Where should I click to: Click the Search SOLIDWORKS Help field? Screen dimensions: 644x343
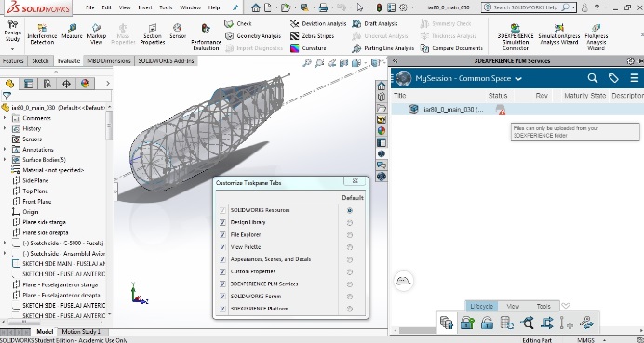(x=529, y=7)
